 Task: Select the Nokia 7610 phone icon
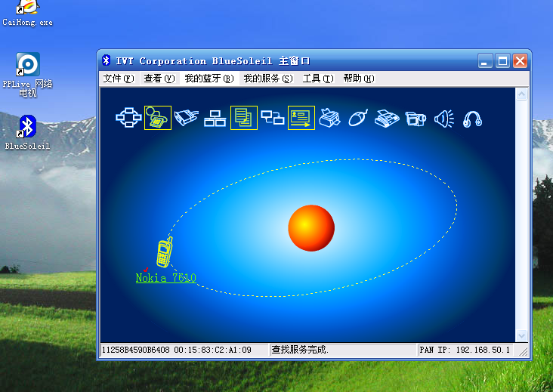[x=165, y=252]
